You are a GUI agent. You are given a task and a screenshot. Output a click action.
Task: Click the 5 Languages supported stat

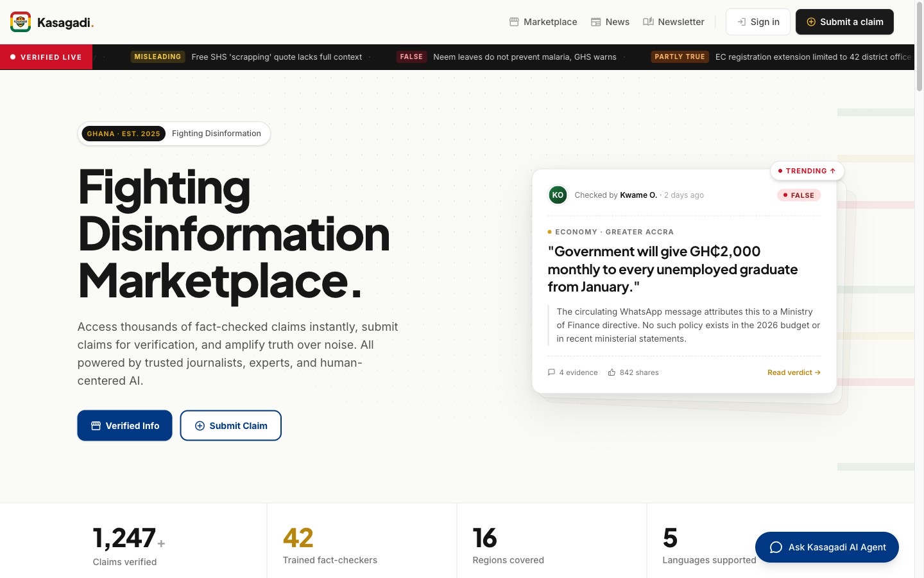(709, 546)
